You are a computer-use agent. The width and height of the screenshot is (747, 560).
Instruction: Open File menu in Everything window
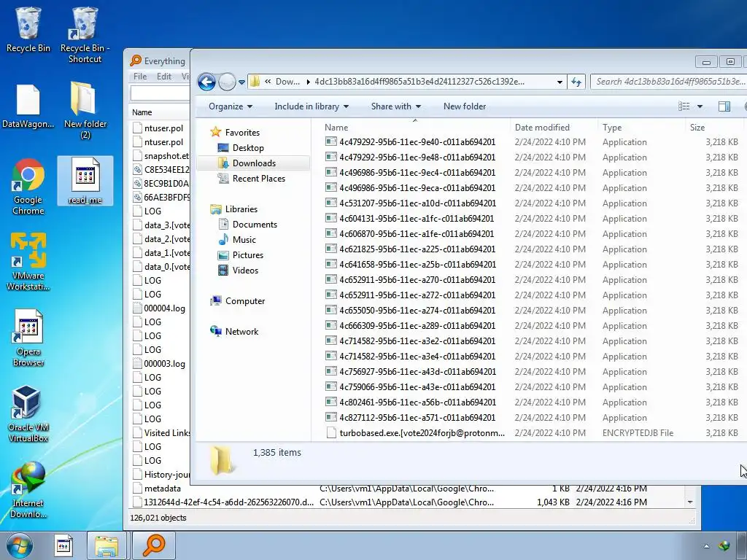point(140,76)
